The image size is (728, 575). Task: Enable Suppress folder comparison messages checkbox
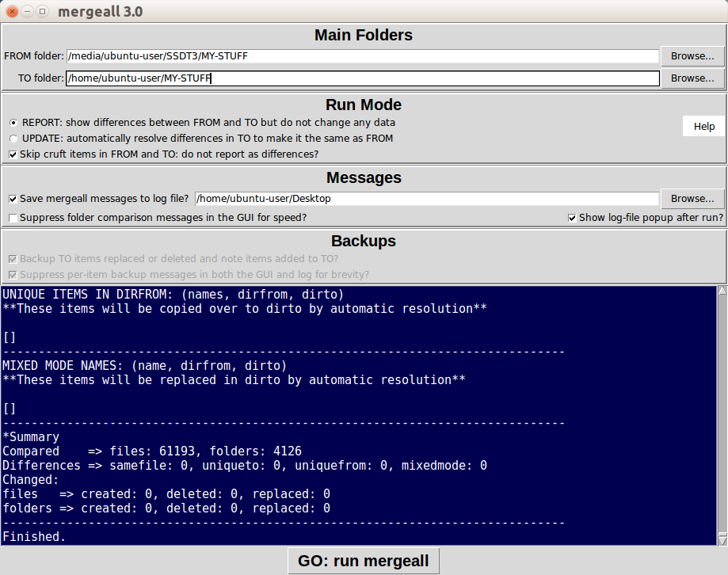(13, 218)
